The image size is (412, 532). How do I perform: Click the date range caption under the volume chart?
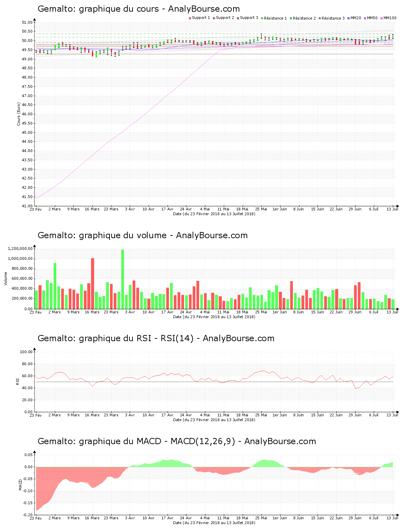click(x=214, y=317)
